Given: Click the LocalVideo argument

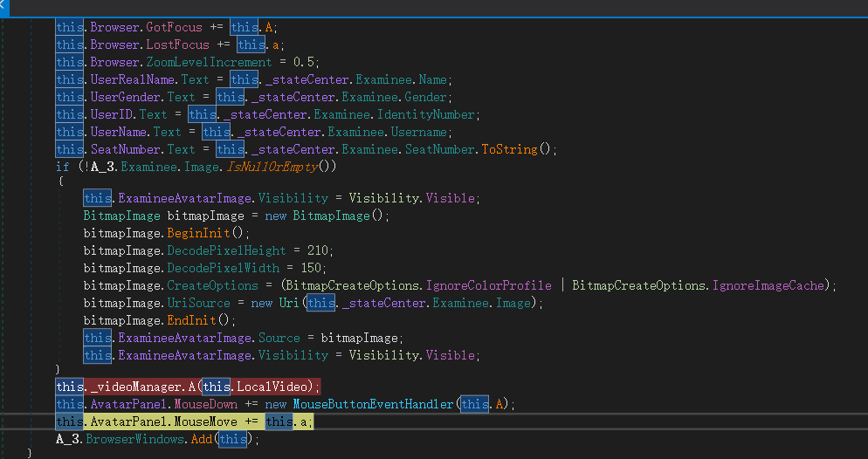Looking at the screenshot, I should (272, 387).
